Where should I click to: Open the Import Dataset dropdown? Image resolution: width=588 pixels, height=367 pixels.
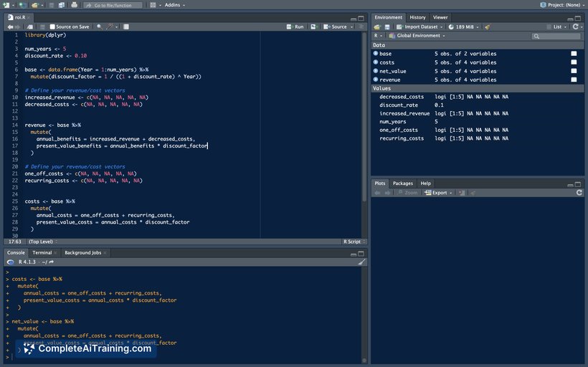pyautogui.click(x=419, y=27)
